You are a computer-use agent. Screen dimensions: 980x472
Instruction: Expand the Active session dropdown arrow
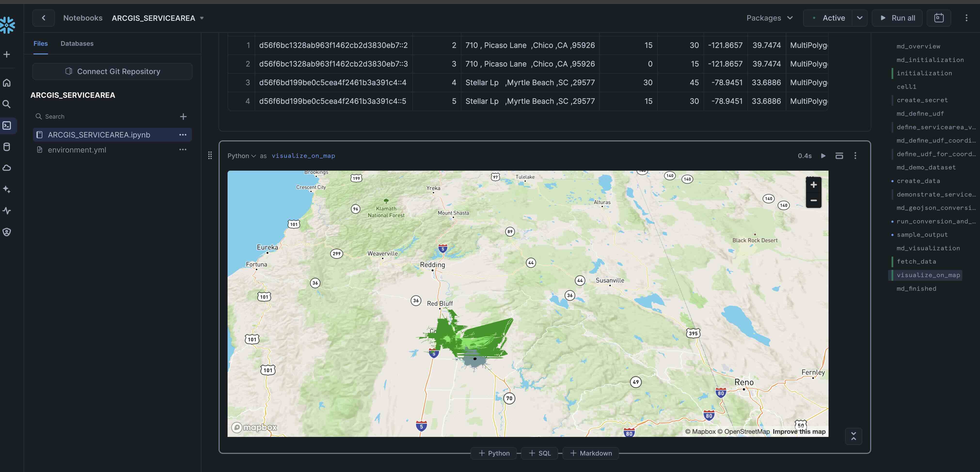coord(859,18)
